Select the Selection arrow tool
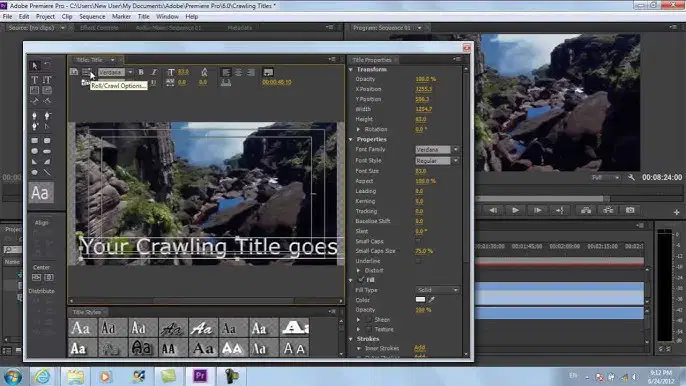Viewport: 686px width, 386px height. (34, 66)
